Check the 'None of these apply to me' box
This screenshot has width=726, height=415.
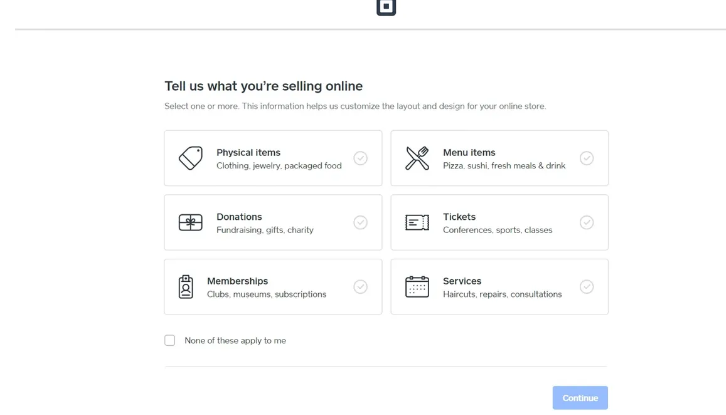coord(170,340)
